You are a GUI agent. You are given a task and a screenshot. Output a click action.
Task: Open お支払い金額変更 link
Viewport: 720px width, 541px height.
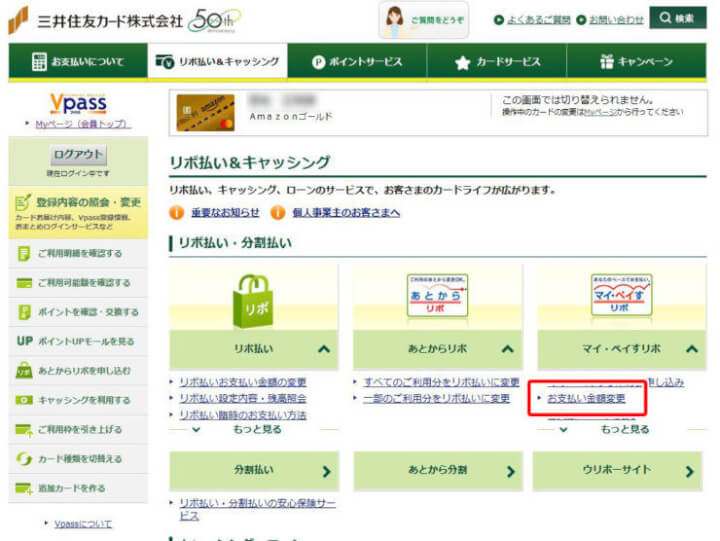coord(586,399)
